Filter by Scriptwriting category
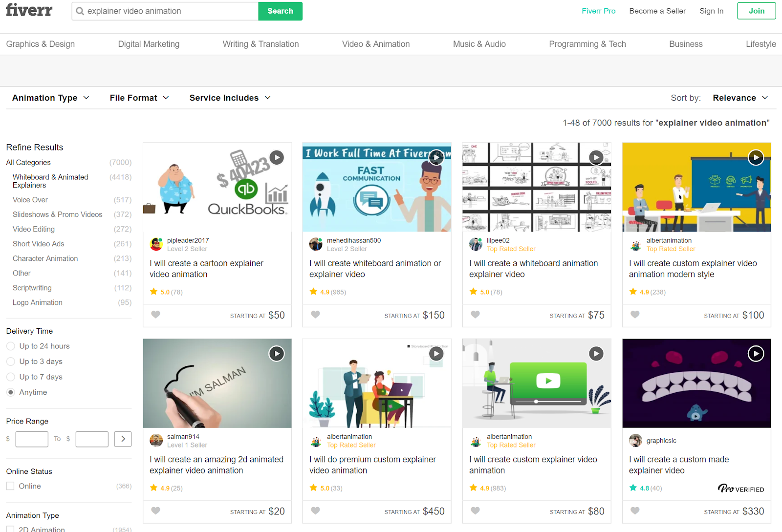782x532 pixels. [32, 288]
